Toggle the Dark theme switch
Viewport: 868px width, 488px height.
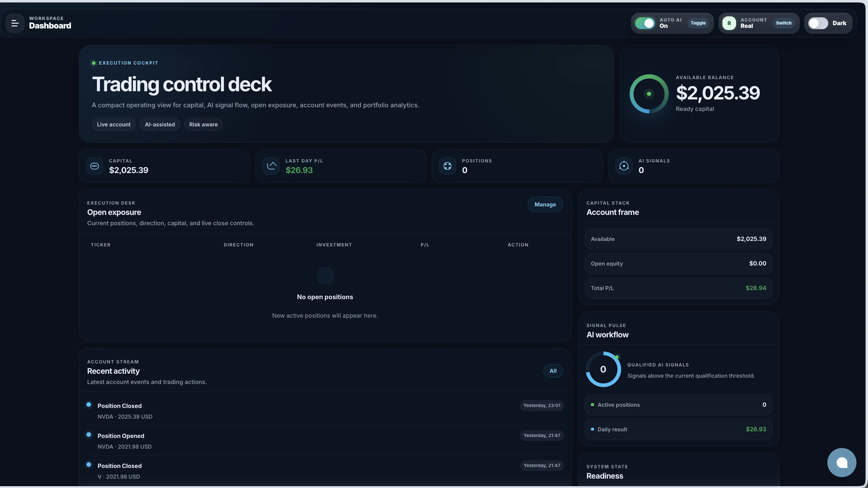(818, 23)
